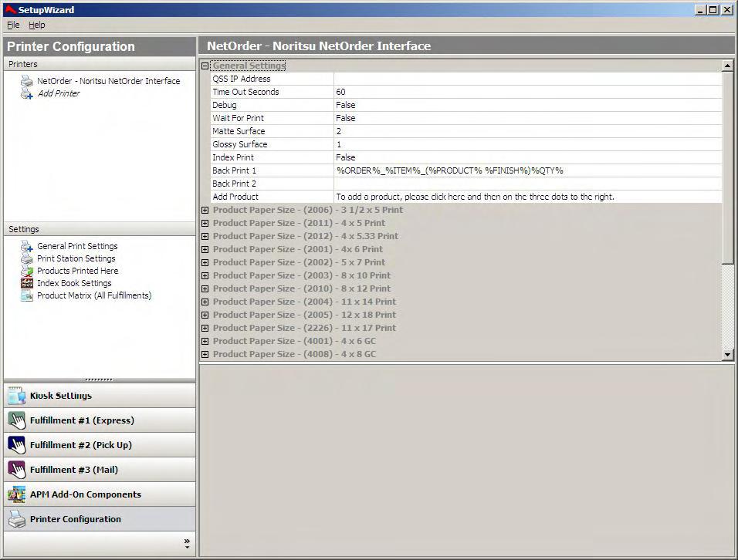Select the Printer Configuration section label
Image resolution: width=738 pixels, height=560 pixels.
[x=76, y=519]
